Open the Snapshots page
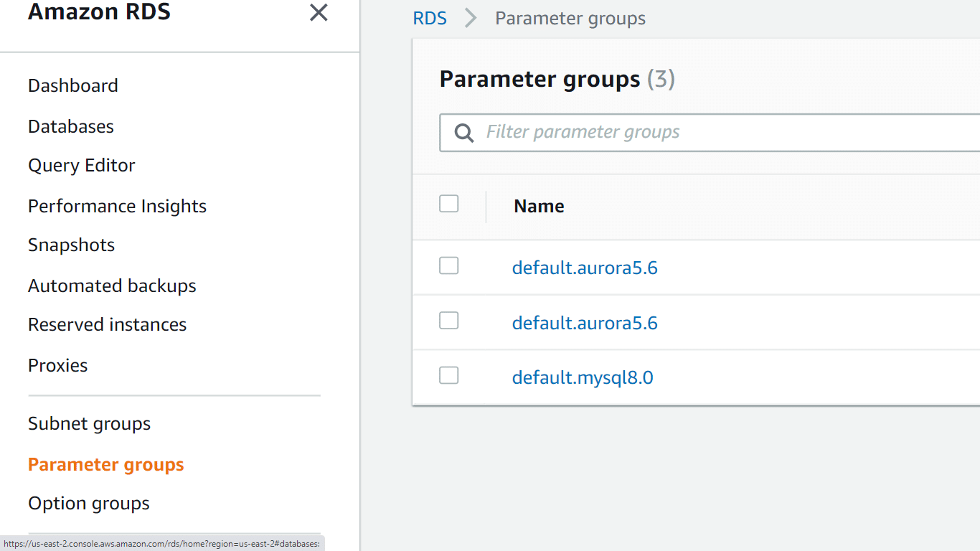 coord(71,245)
